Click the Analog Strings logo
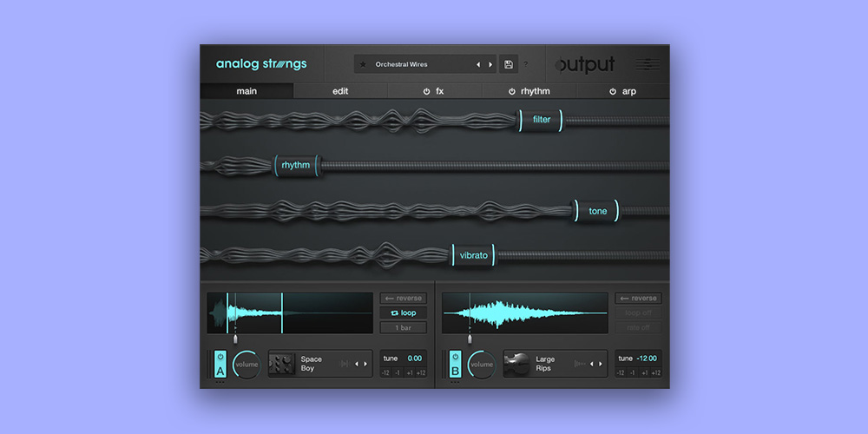The width and height of the screenshot is (868, 434). coord(261,64)
